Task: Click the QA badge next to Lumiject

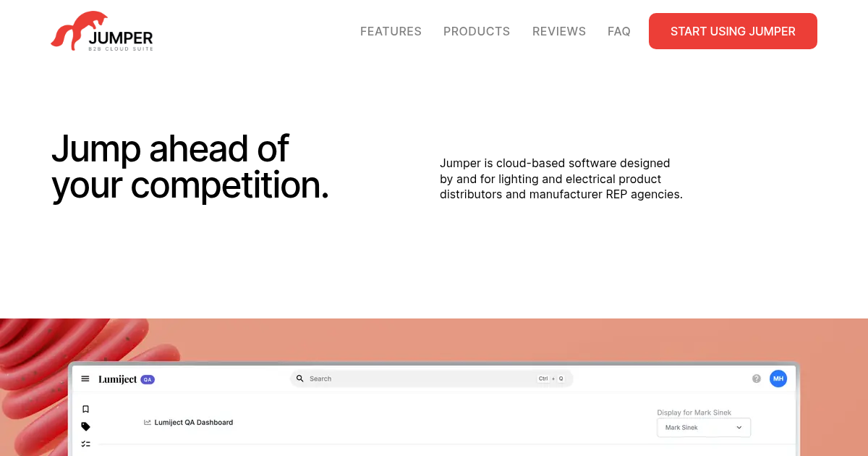Action: tap(148, 379)
